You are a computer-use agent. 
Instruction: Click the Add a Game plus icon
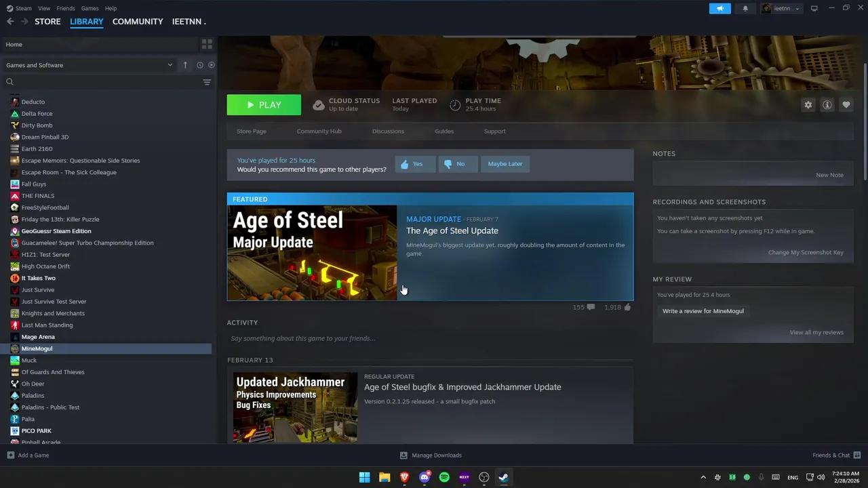pyautogui.click(x=10, y=455)
